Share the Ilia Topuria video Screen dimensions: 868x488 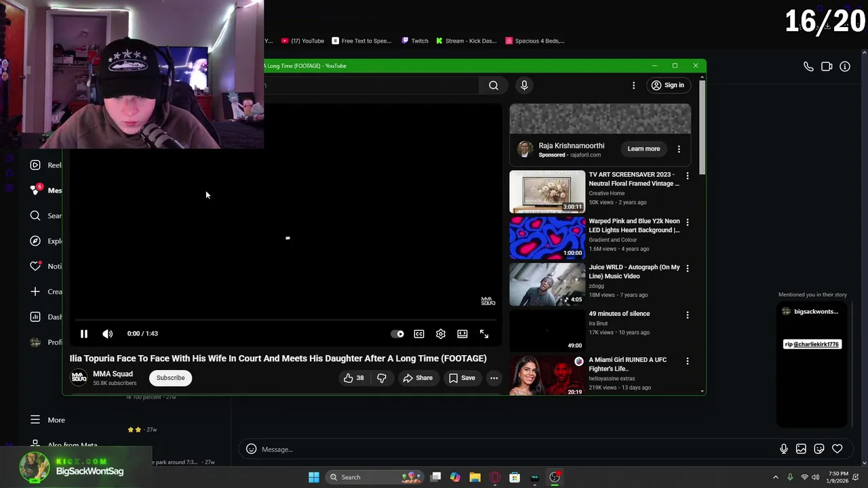pyautogui.click(x=418, y=378)
